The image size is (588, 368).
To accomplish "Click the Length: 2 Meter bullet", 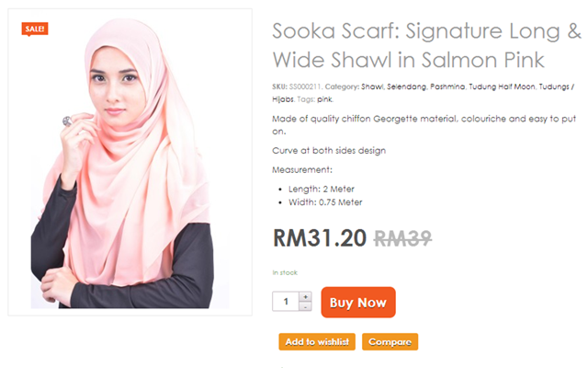I will tap(321, 189).
